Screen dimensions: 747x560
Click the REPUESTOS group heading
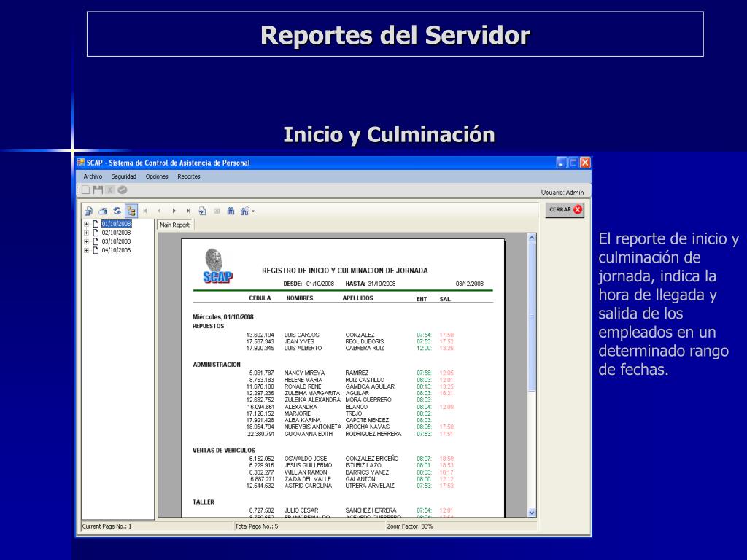point(208,326)
